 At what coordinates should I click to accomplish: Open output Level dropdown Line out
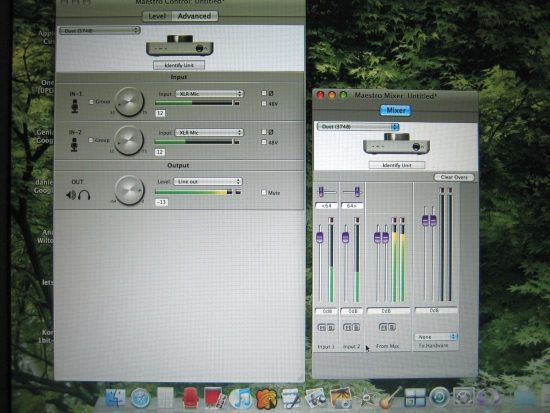click(208, 181)
